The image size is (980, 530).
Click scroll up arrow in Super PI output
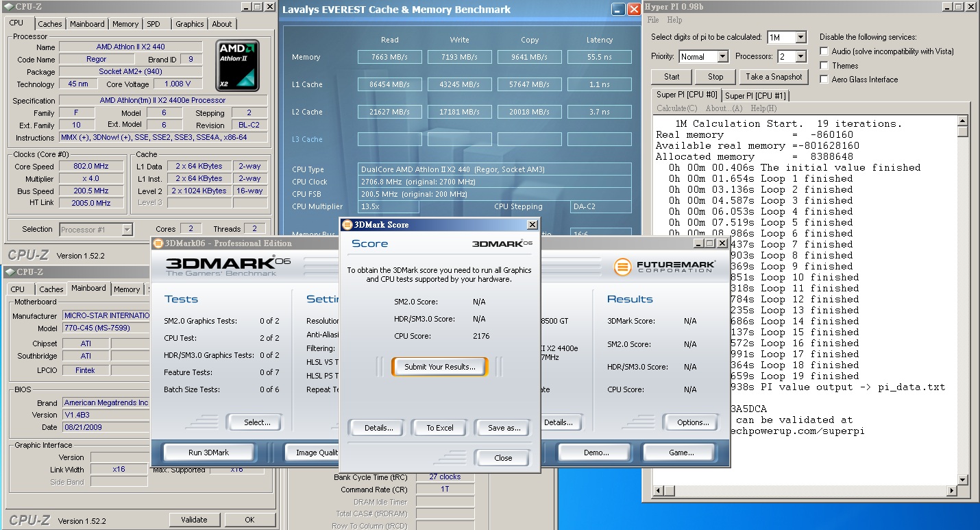(963, 121)
